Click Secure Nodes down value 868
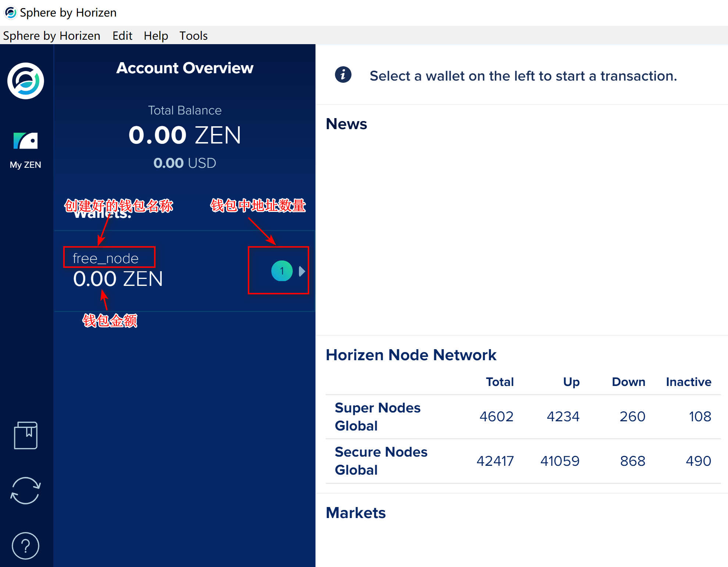This screenshot has height=567, width=728. point(633,461)
